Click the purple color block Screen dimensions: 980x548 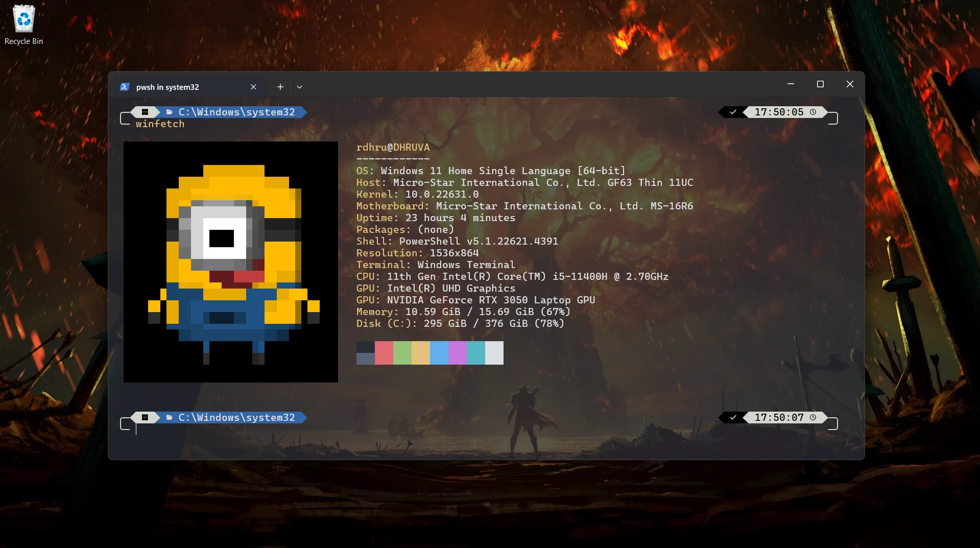point(458,353)
